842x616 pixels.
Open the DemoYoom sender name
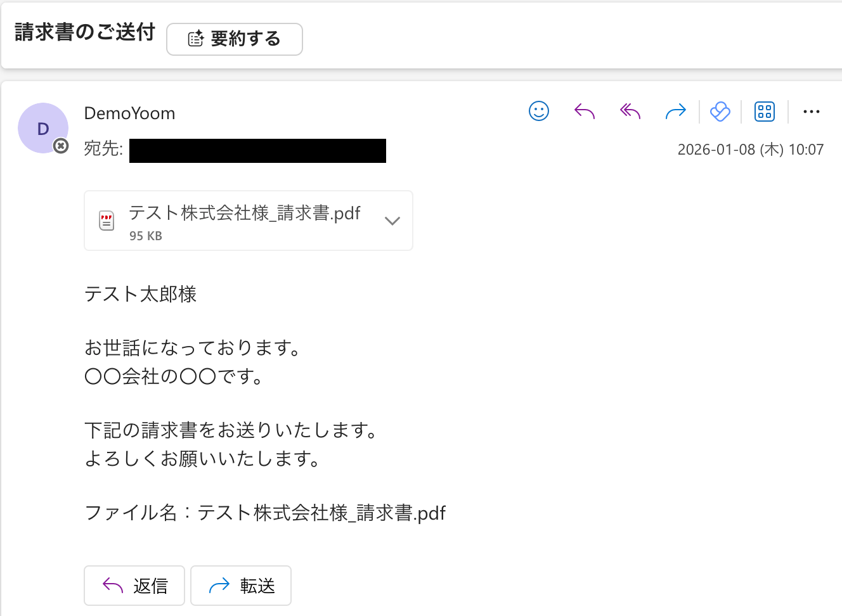tap(130, 113)
